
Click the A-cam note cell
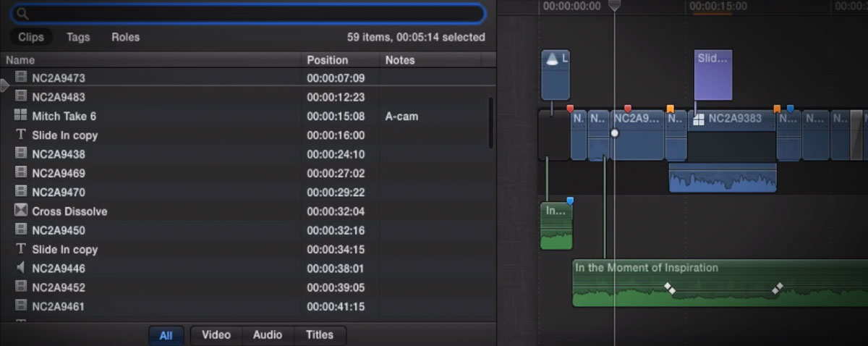401,116
